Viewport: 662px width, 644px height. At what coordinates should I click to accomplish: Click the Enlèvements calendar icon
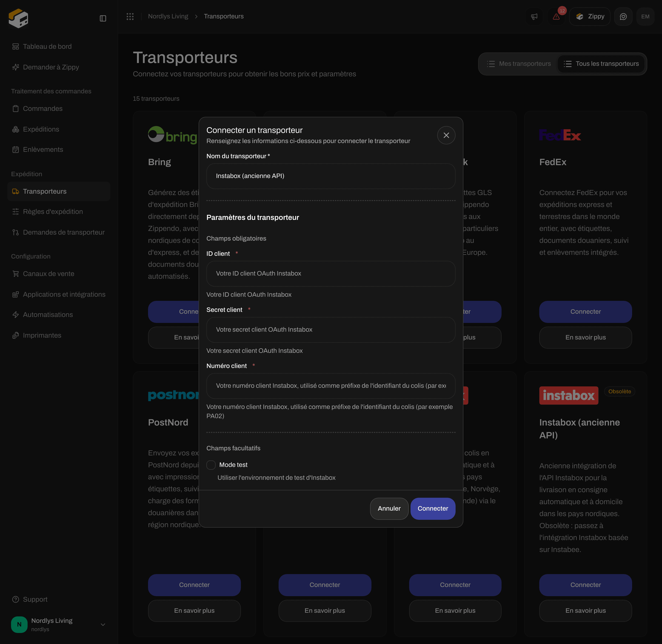pyautogui.click(x=16, y=149)
